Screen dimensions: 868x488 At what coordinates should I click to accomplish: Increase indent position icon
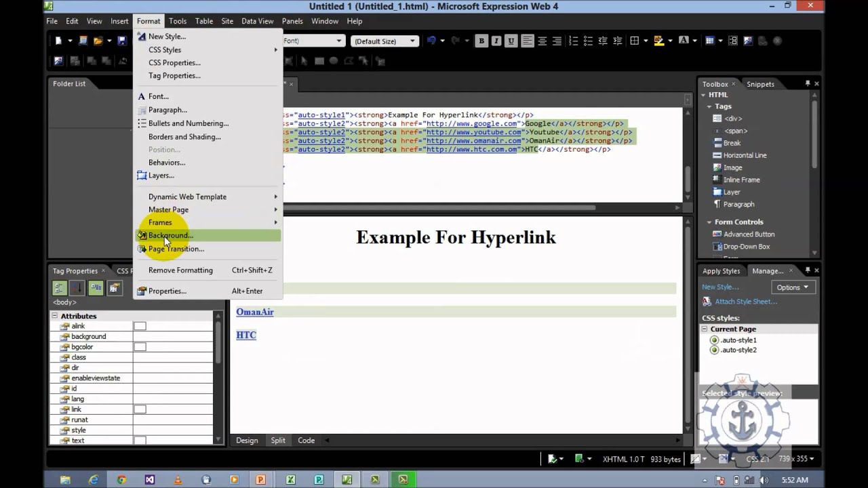pos(618,41)
